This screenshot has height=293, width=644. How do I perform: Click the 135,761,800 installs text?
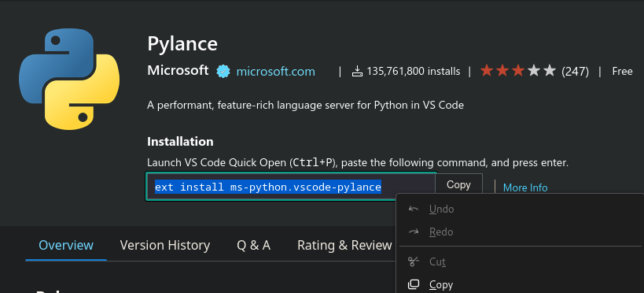coord(413,71)
